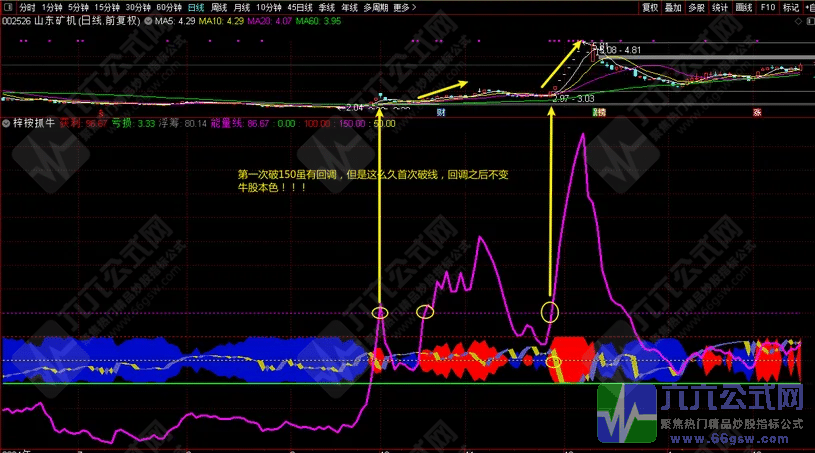This screenshot has height=453, width=815.
Task: Open the F10 company information
Action: click(767, 7)
